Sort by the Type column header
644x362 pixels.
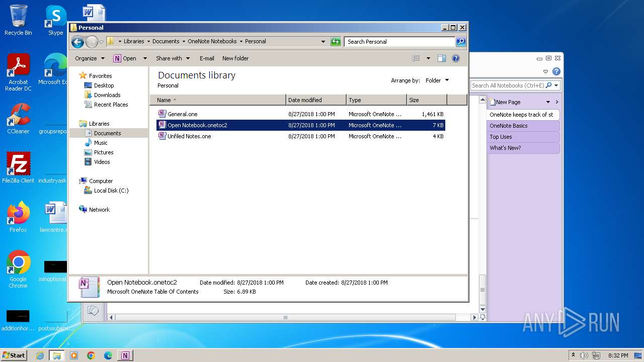[376, 100]
